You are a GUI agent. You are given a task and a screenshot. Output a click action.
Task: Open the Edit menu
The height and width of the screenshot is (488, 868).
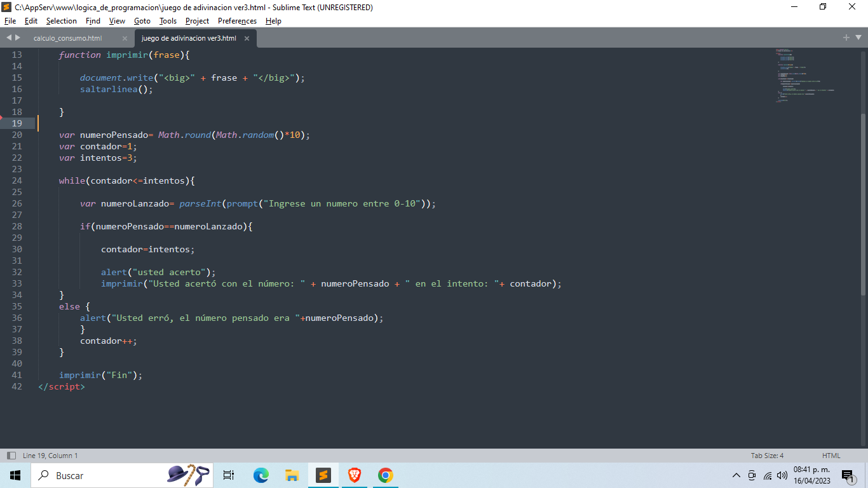(x=31, y=21)
